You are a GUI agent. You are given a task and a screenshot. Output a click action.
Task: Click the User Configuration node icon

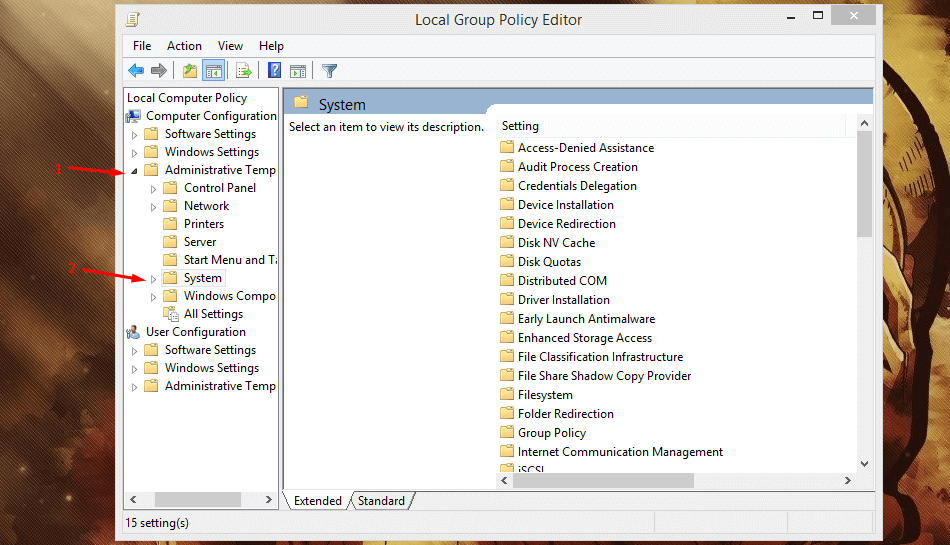pos(133,332)
